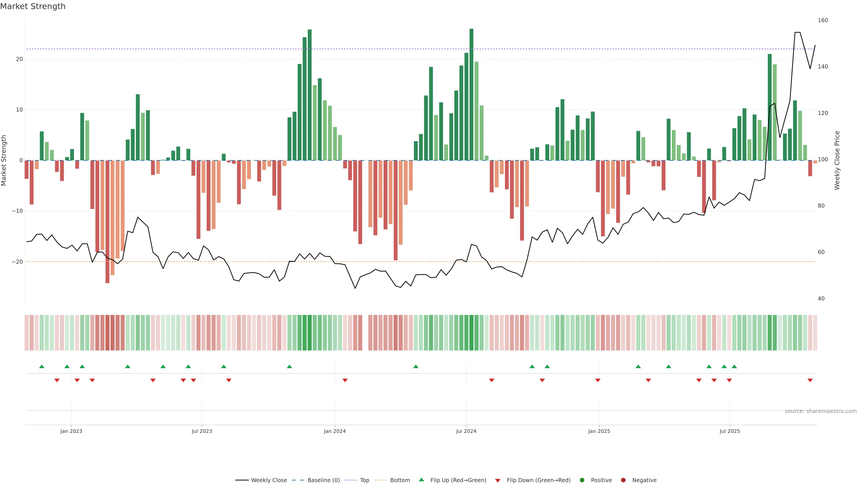Click the first green flip-up triangle marker
Screen dimensions: 868x488
pos(42,366)
